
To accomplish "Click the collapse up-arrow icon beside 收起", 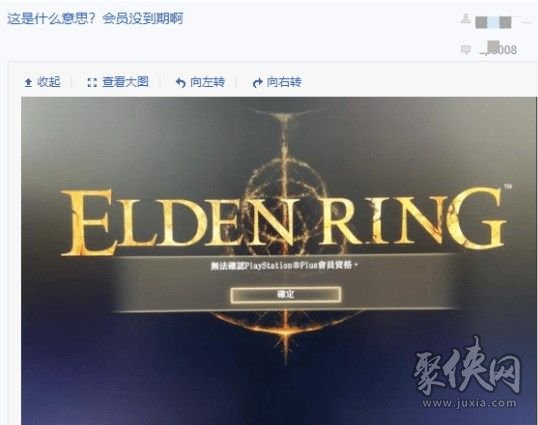I will click(x=28, y=82).
